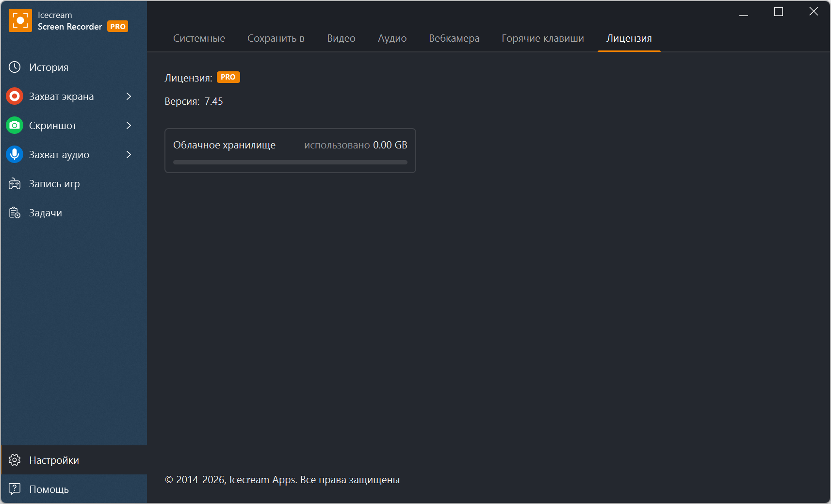The image size is (831, 504).
Task: Click the Settings gear icon
Action: click(x=15, y=460)
